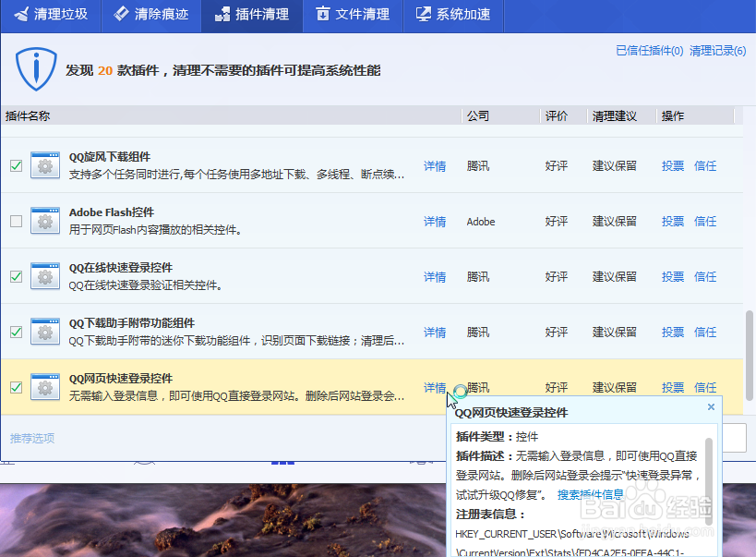Viewport: 756px width, 557px height.
Task: Uncheck the QQ下载助手附带功能组件 checkbox
Action: tap(16, 333)
